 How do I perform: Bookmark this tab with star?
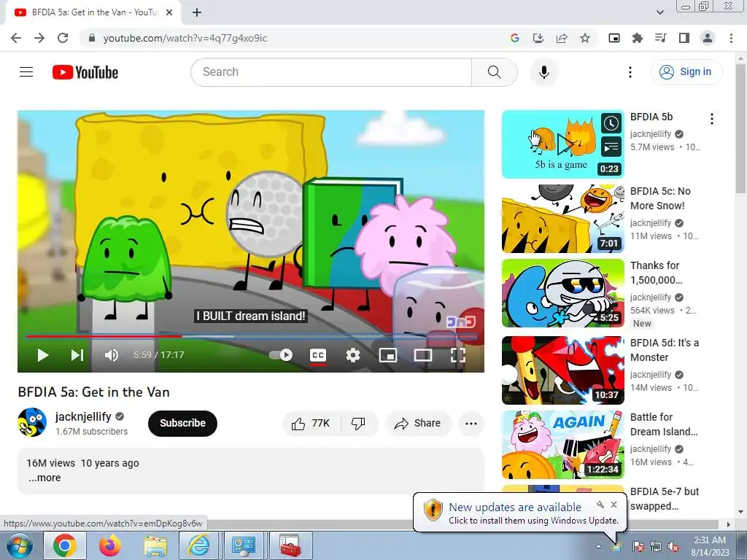coord(585,38)
